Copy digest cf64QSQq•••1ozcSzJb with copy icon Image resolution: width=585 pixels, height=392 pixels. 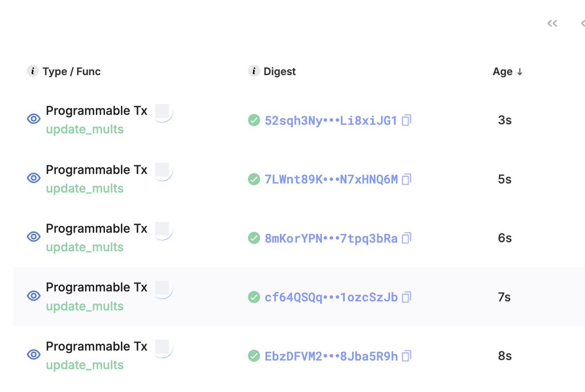[x=407, y=297]
